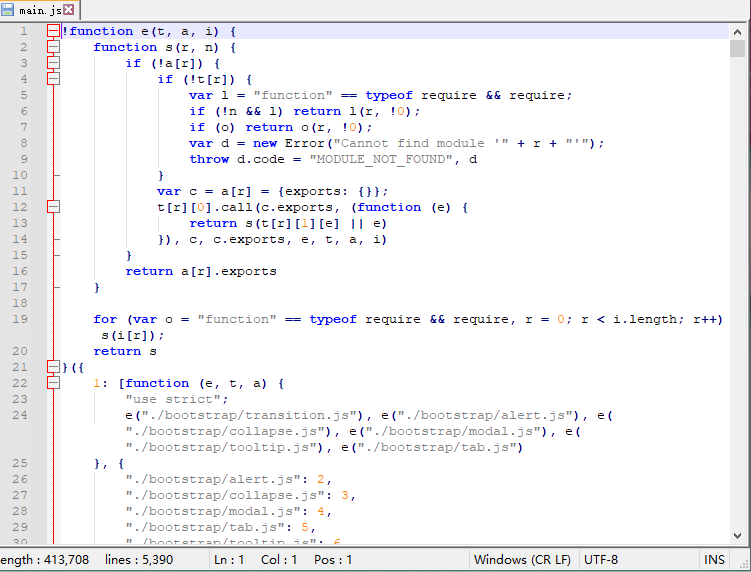Click 'throw' keyword on line 9
Image resolution: width=751 pixels, height=572 pixels.
[x=209, y=160]
